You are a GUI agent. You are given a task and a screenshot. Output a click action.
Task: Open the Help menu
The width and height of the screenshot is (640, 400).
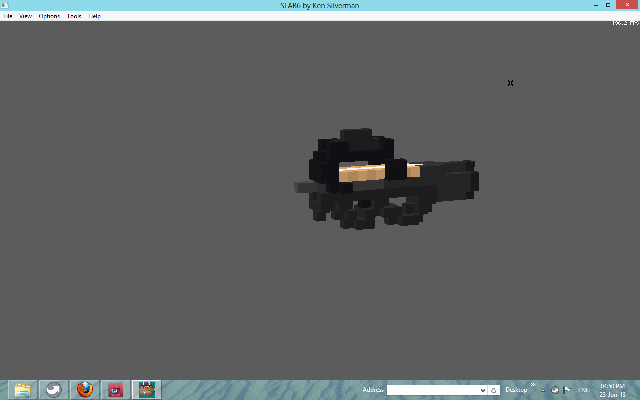coord(95,16)
